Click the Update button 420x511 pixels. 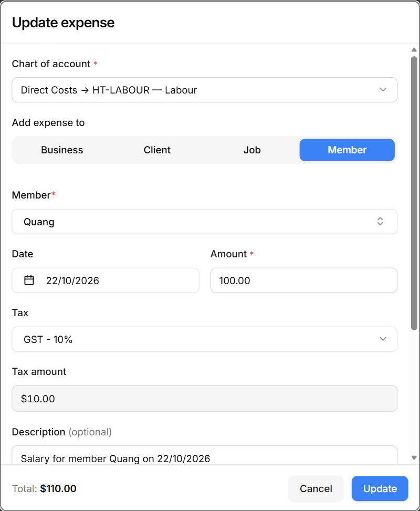tap(380, 488)
